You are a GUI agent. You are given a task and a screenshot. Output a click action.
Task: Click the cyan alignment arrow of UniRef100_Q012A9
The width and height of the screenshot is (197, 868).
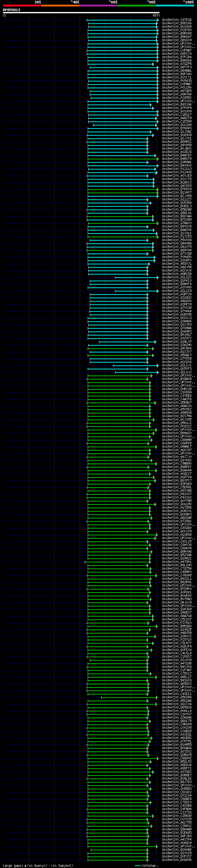click(125, 125)
